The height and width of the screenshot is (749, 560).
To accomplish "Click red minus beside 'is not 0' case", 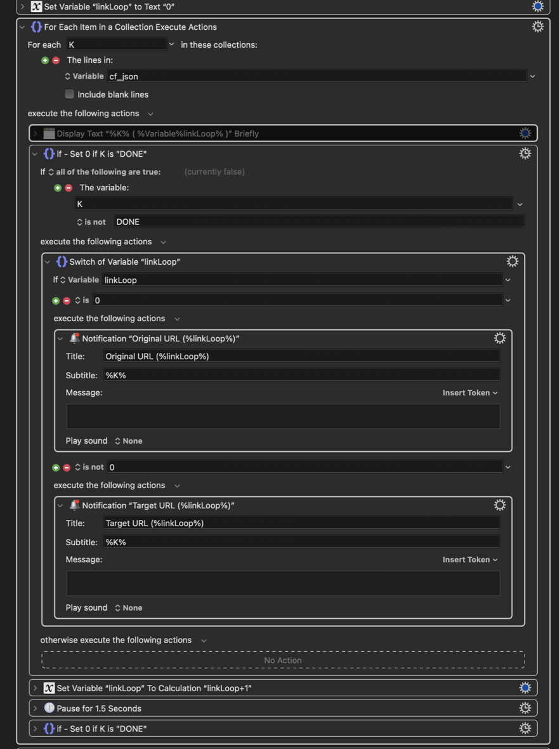I will [x=67, y=467].
